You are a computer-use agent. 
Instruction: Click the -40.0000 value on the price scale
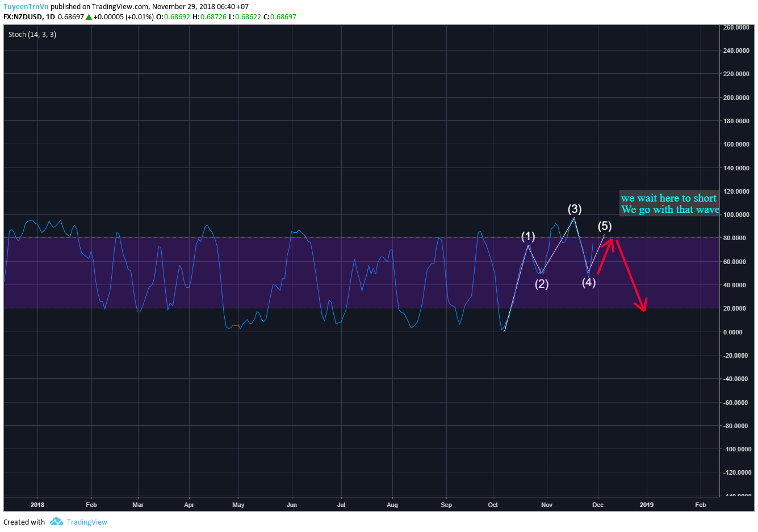coord(735,379)
